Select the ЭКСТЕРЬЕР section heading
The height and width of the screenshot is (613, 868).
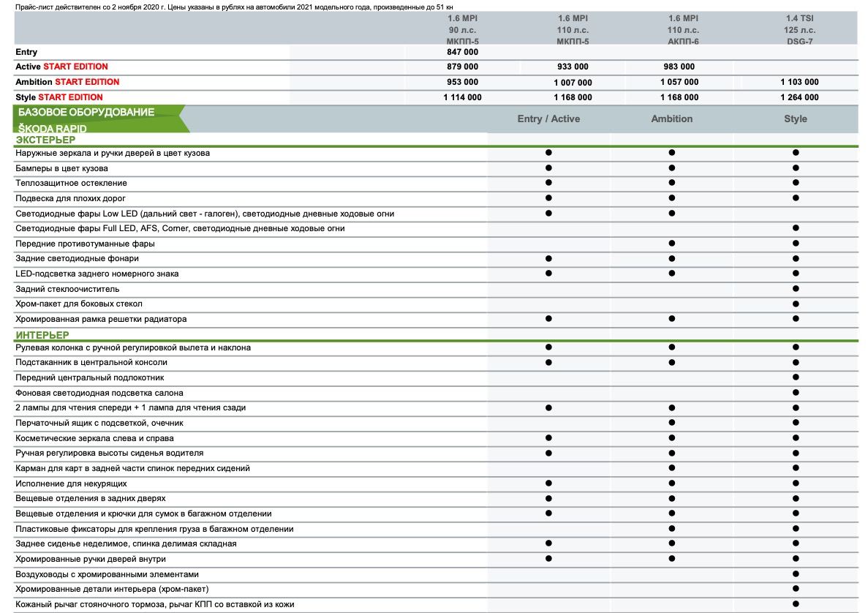(x=45, y=140)
